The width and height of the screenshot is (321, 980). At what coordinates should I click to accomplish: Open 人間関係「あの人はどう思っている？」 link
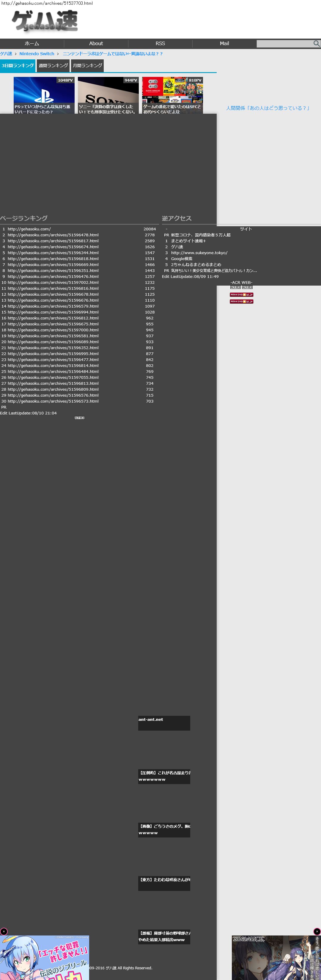click(268, 108)
